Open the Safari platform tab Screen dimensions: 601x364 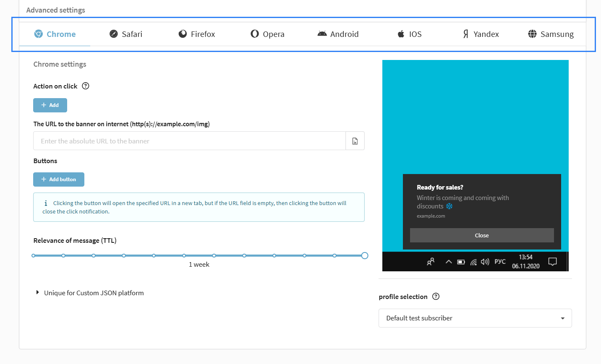tap(126, 34)
